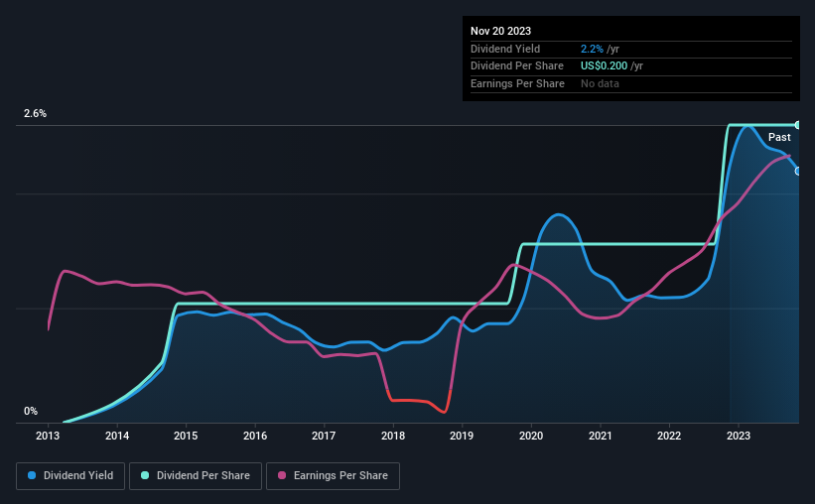Click the Nov 20 2023 tooltip header
Screen dimensions: 815x504
pos(500,31)
